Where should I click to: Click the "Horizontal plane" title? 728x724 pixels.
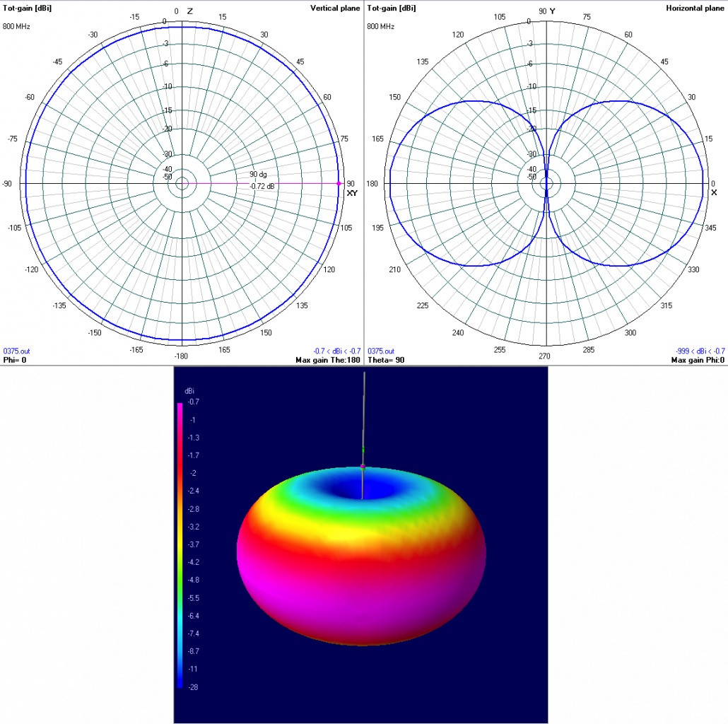click(695, 8)
